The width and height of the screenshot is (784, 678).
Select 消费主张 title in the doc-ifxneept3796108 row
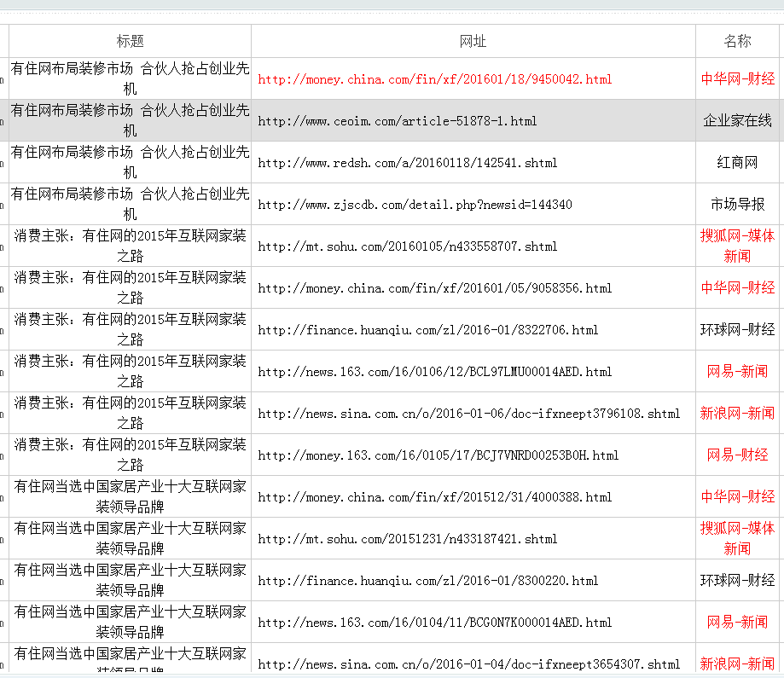coord(130,413)
